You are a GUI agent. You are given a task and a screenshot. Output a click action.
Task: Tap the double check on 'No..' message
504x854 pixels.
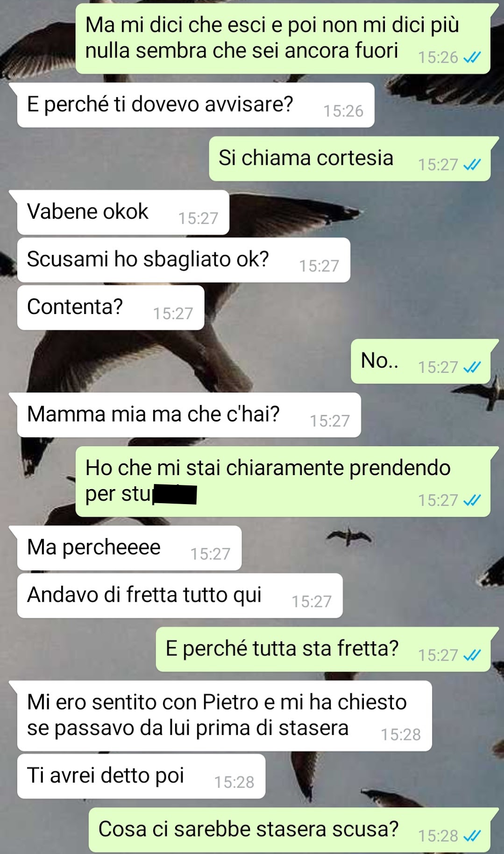(472, 368)
